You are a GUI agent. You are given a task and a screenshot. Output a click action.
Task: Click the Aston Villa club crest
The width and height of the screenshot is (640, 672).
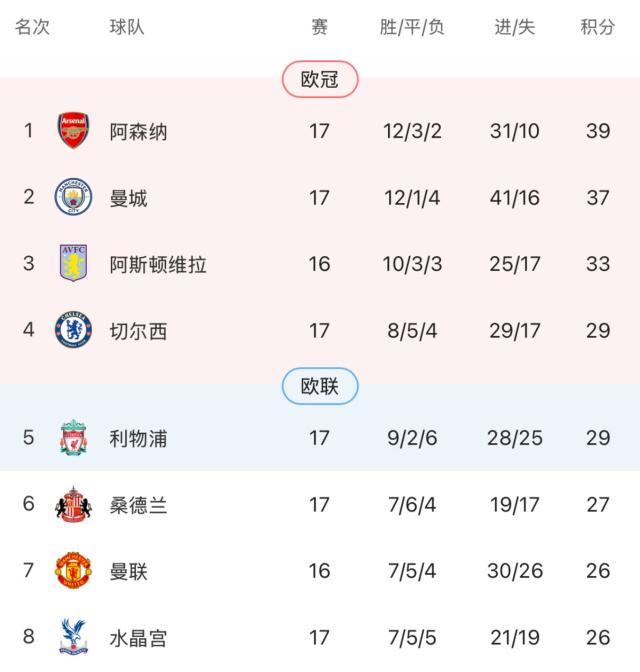(x=73, y=264)
